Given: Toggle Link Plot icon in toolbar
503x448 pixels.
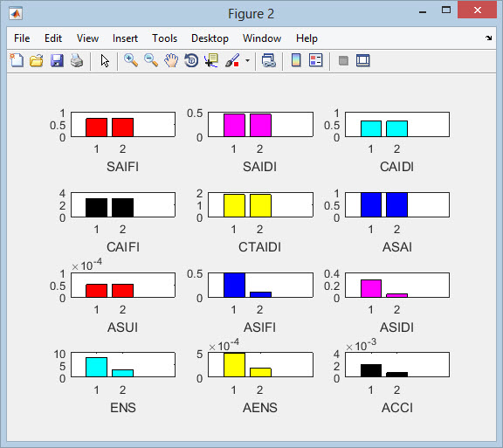Looking at the screenshot, I should 268,60.
